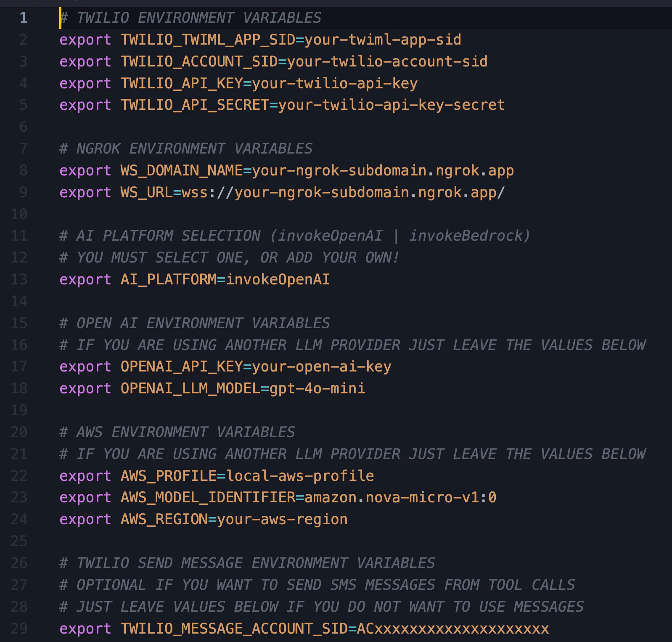
Task: Click the LLM provider comment on line 16
Action: point(352,345)
